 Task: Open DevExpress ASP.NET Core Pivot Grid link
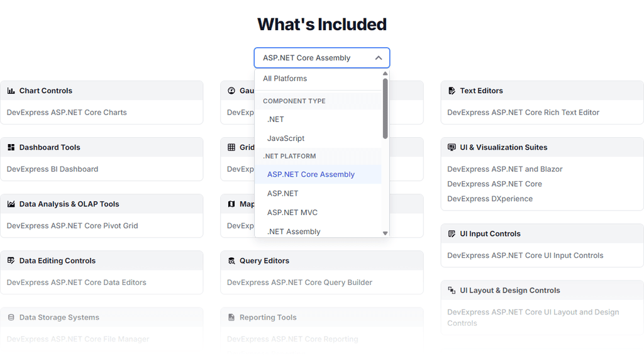point(72,226)
